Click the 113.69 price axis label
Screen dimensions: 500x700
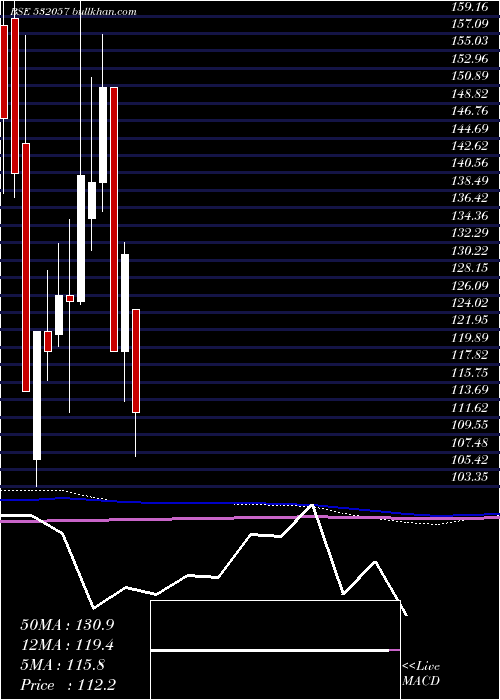[x=469, y=391]
